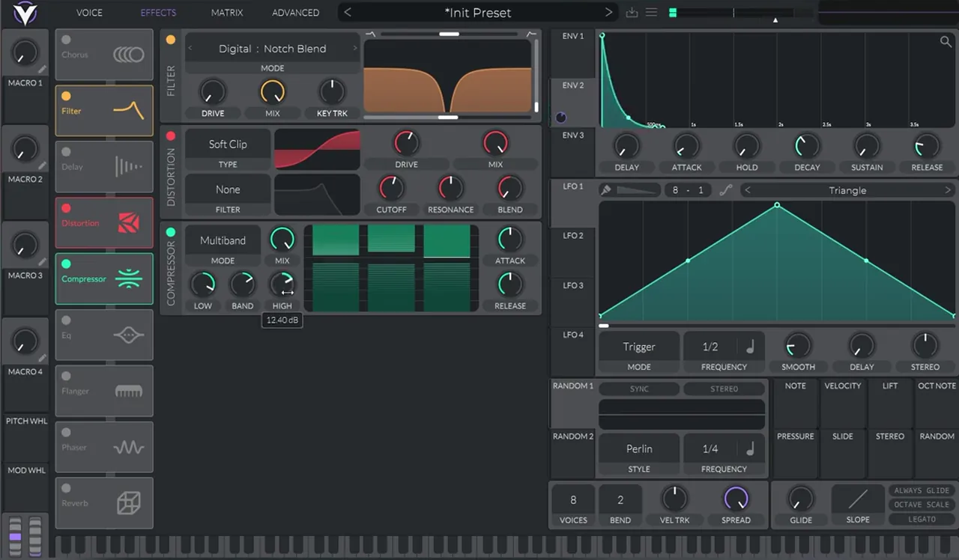Click the VELOCITY modulation source
The image size is (959, 560).
[843, 403]
